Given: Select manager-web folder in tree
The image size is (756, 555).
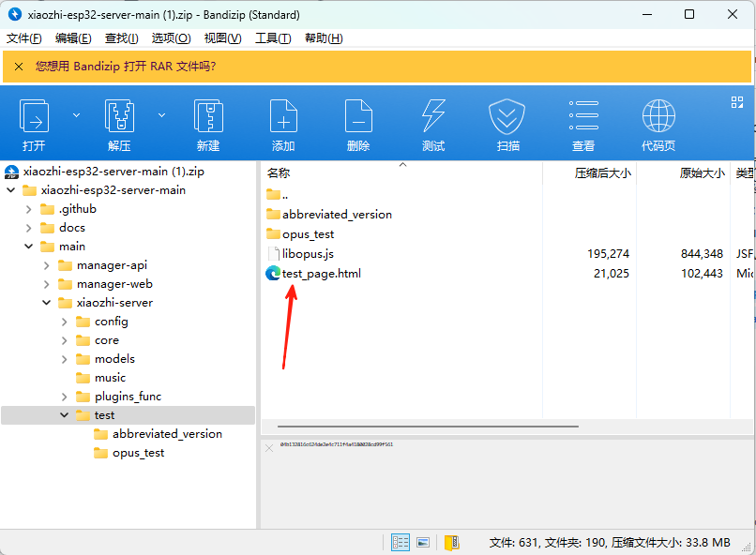Looking at the screenshot, I should [114, 284].
